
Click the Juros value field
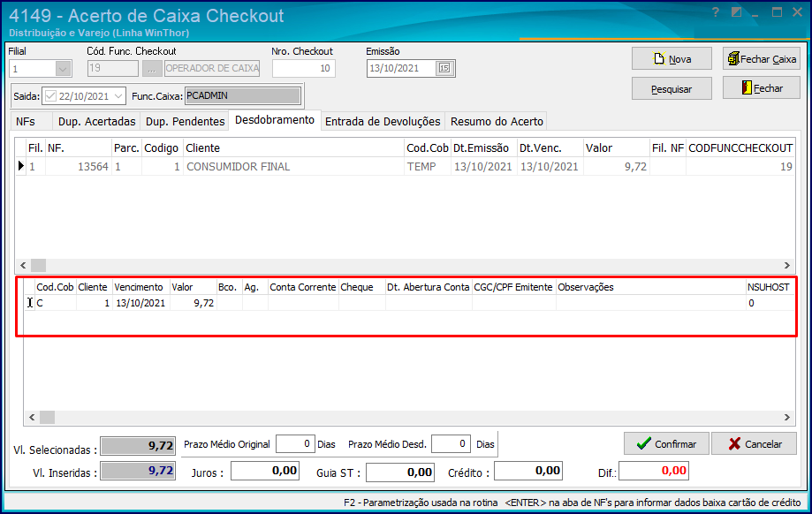265,471
